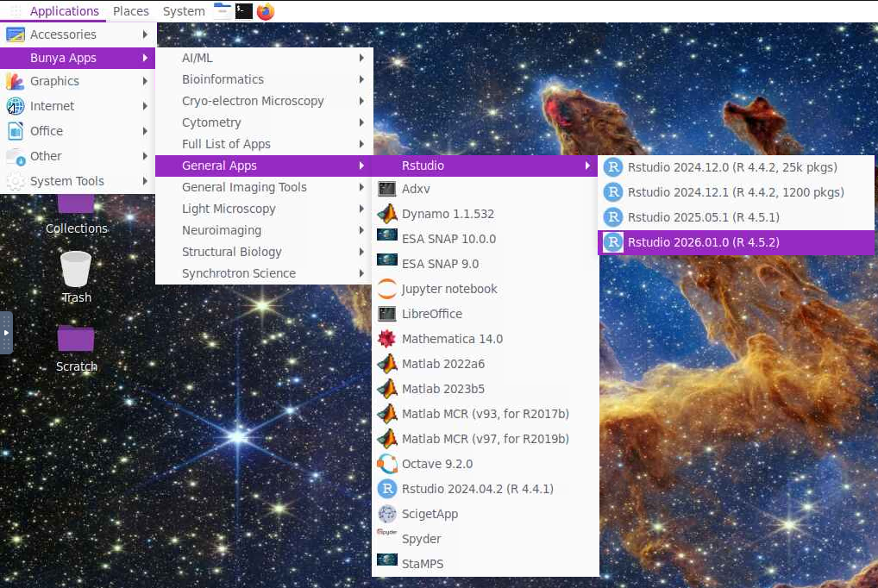Select the Other menu category

78,156
